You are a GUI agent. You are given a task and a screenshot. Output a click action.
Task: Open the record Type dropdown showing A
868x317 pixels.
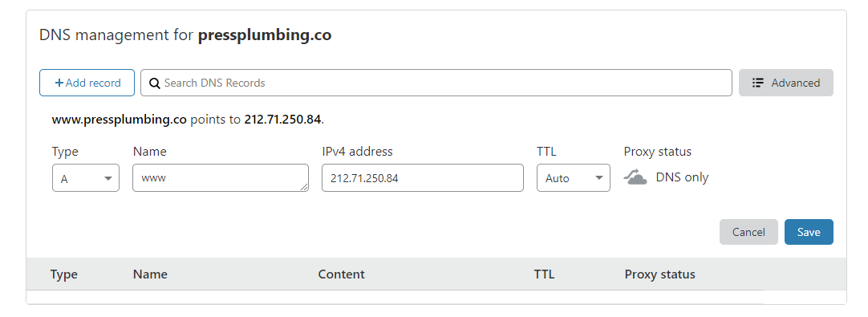(86, 178)
